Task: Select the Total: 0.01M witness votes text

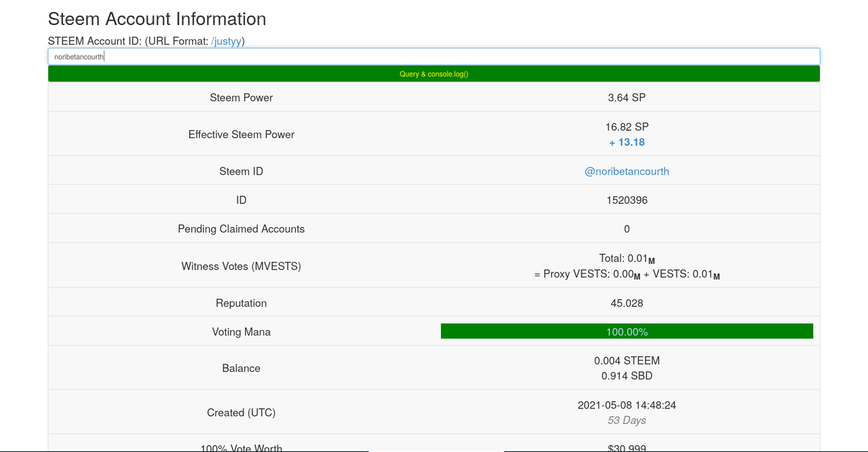Action: coord(627,259)
